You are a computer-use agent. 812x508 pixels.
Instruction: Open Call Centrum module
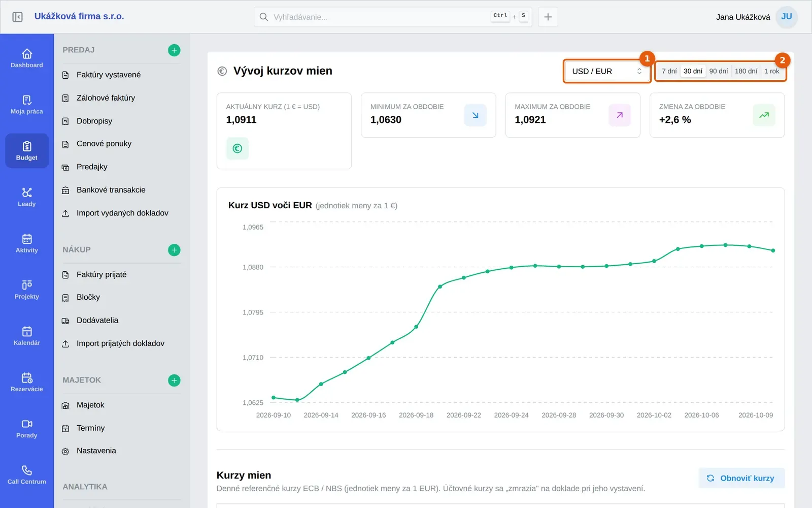pyautogui.click(x=27, y=474)
